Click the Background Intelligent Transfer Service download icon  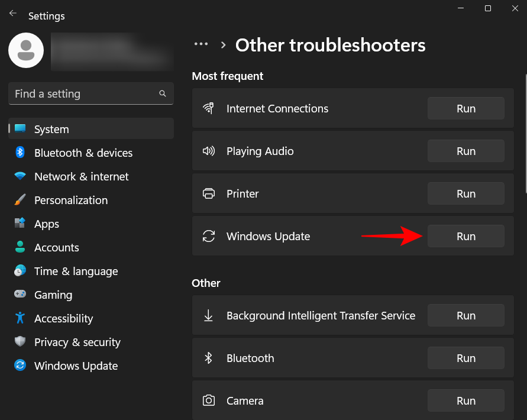tap(208, 315)
